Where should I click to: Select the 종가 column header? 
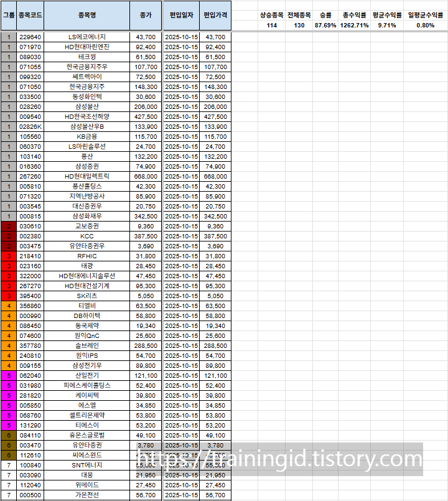point(146,16)
